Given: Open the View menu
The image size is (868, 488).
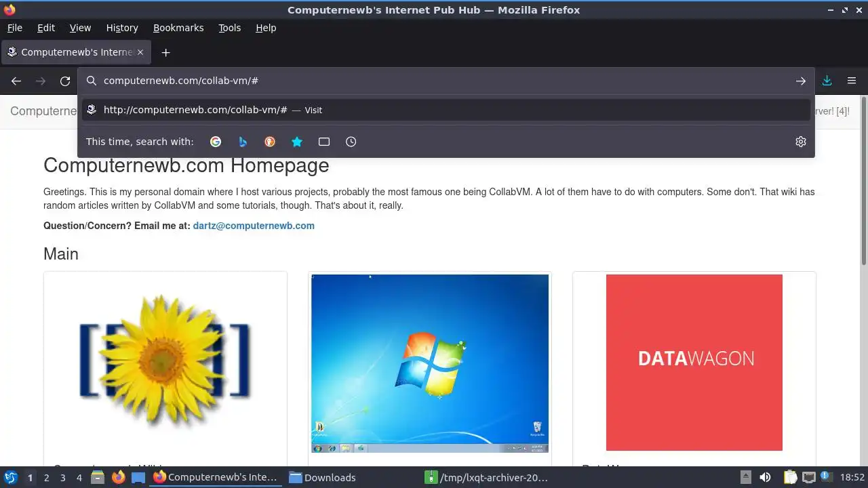Looking at the screenshot, I should [x=80, y=28].
